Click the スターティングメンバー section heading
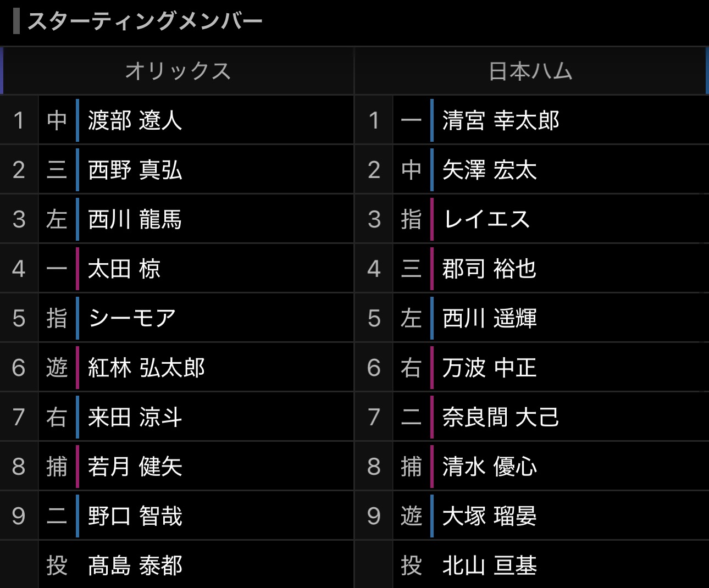 [x=145, y=21]
